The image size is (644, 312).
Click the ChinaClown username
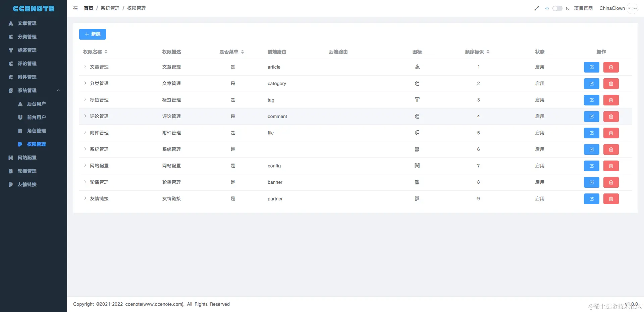tap(612, 8)
